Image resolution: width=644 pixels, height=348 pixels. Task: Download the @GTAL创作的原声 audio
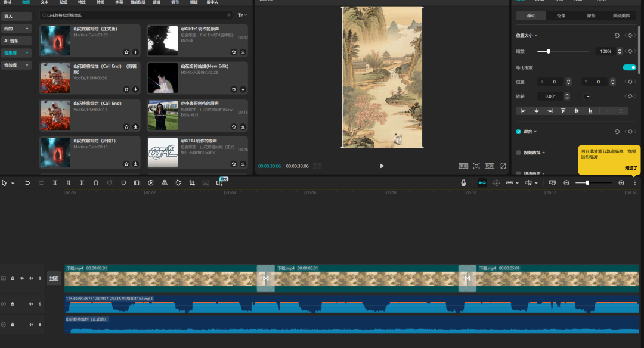pos(243,164)
